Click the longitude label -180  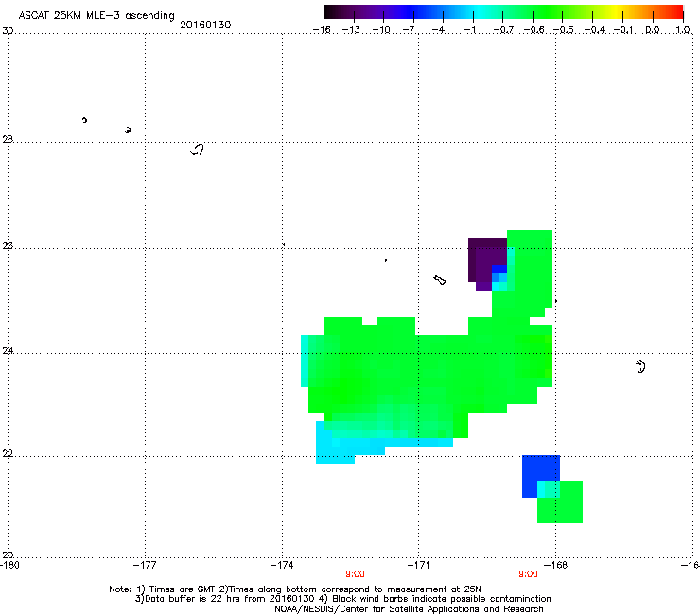point(9,565)
